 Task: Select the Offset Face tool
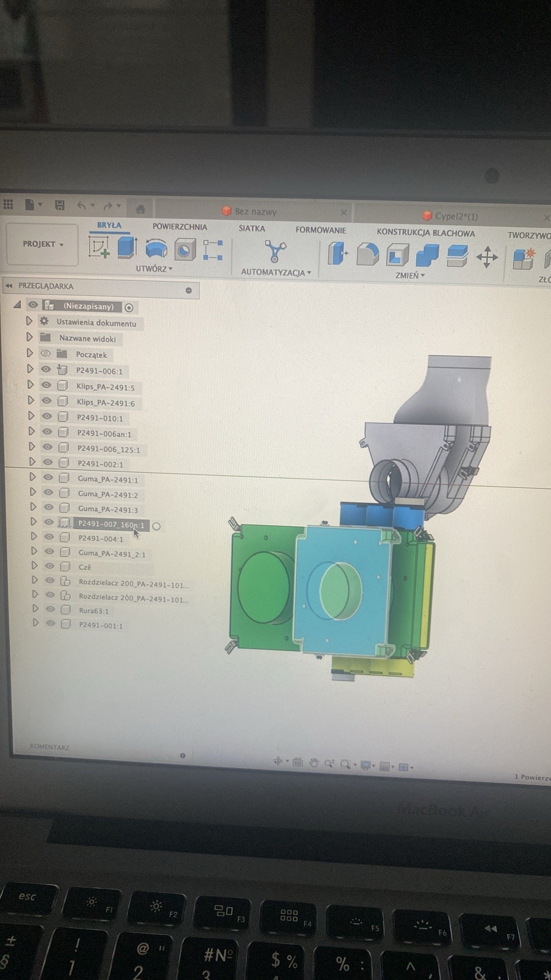[x=457, y=256]
